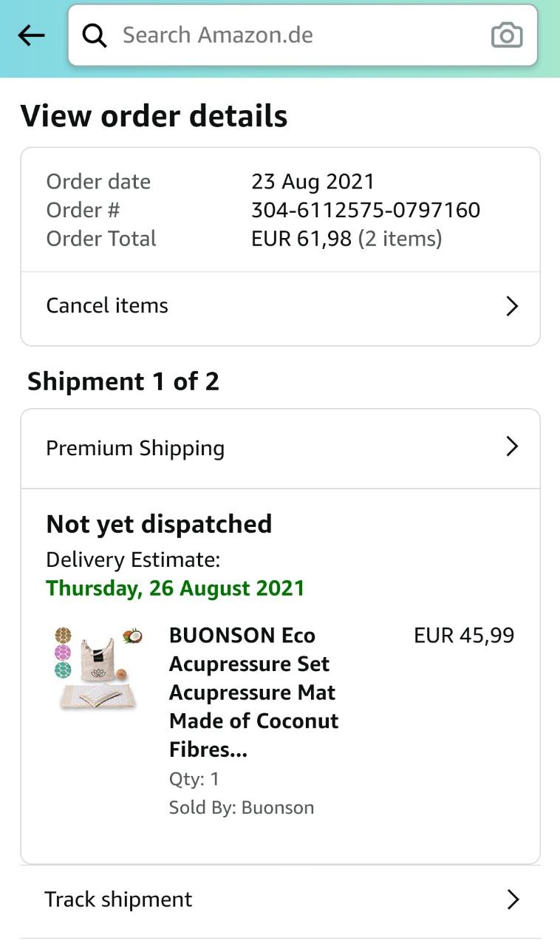This screenshot has width=560, height=946.
Task: Click the Qty: 1 quantity text
Action: 194,779
